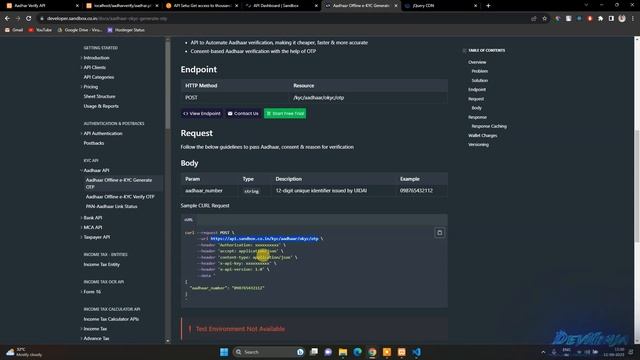Image resolution: width=640 pixels, height=360 pixels.
Task: Click the example value 098765432112
Action: 416,191
